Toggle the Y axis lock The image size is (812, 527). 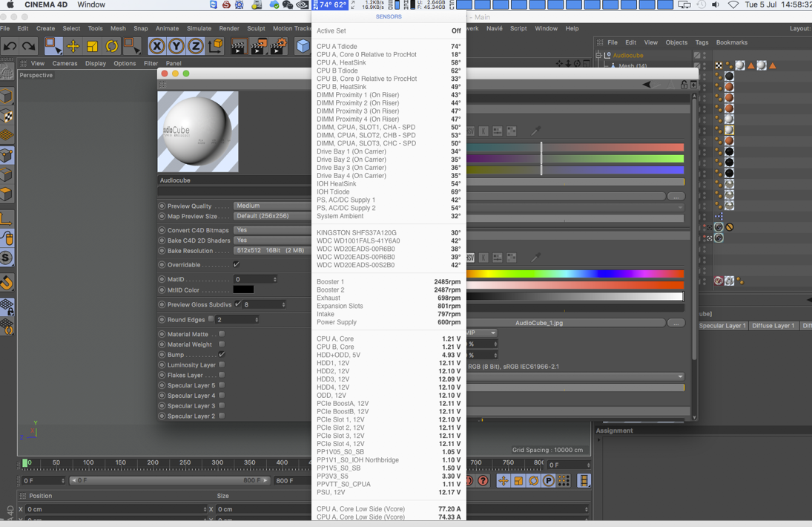176,47
